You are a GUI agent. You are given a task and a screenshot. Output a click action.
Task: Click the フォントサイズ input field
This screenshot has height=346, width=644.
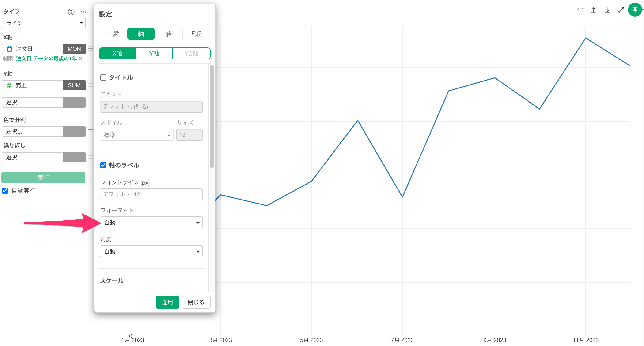pyautogui.click(x=151, y=194)
